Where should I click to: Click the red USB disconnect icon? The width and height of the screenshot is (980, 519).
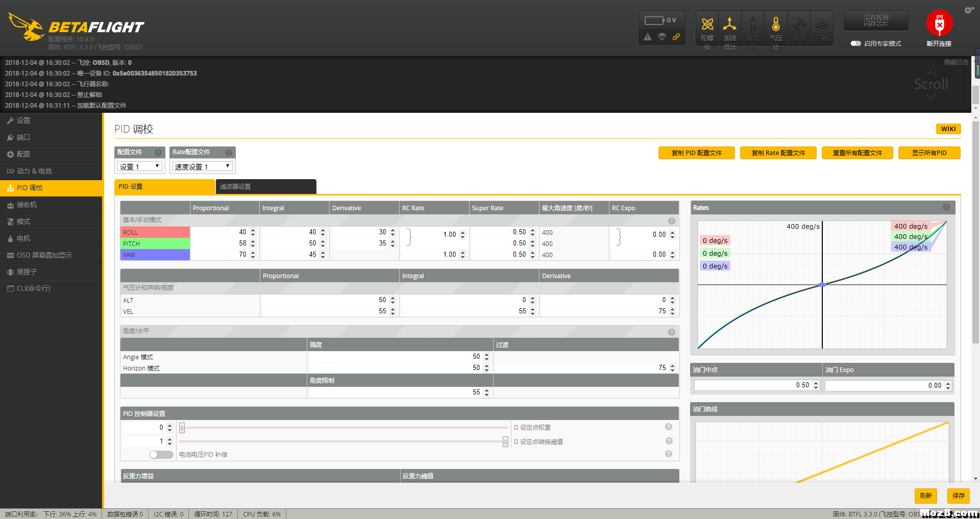click(939, 23)
